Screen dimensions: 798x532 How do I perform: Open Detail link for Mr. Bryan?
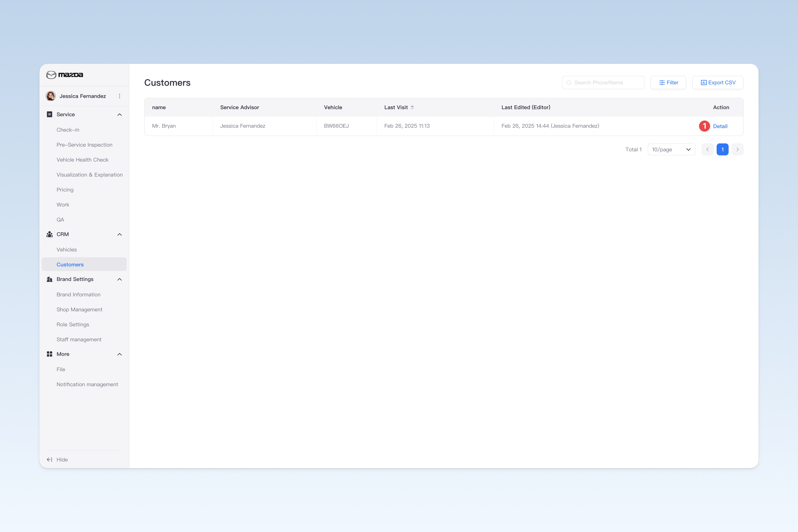click(720, 126)
